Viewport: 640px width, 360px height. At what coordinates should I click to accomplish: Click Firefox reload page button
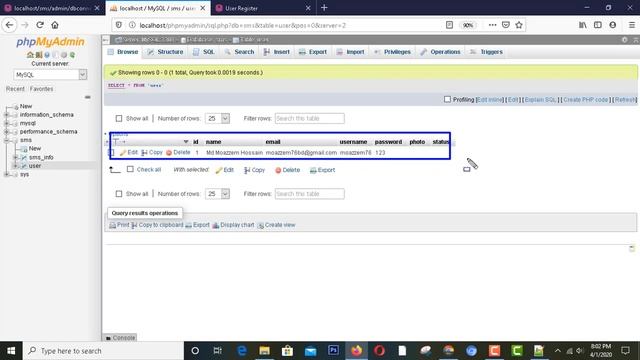click(40, 25)
